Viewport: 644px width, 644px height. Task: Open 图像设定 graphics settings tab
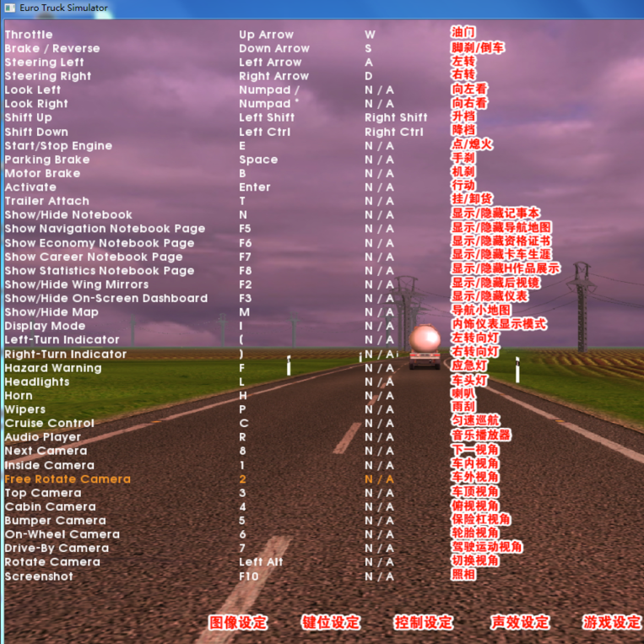238,623
